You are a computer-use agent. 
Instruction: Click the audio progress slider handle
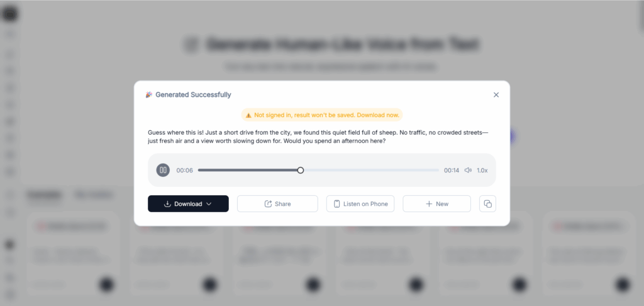301,170
